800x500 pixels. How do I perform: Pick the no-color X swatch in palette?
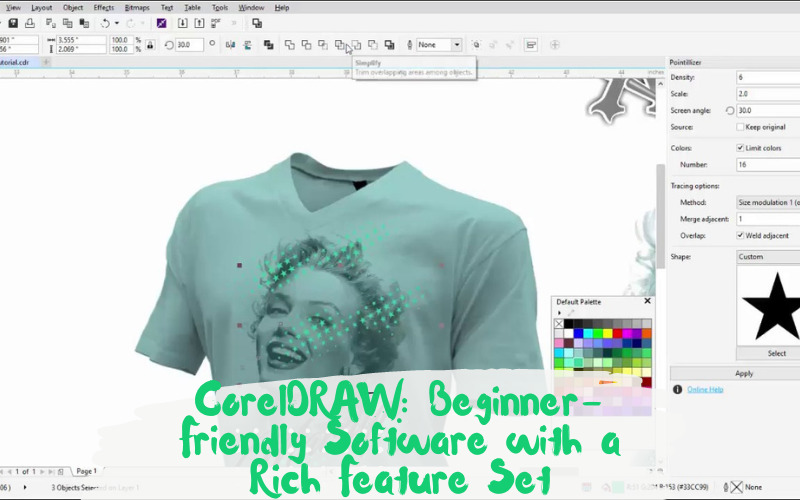tap(559, 323)
